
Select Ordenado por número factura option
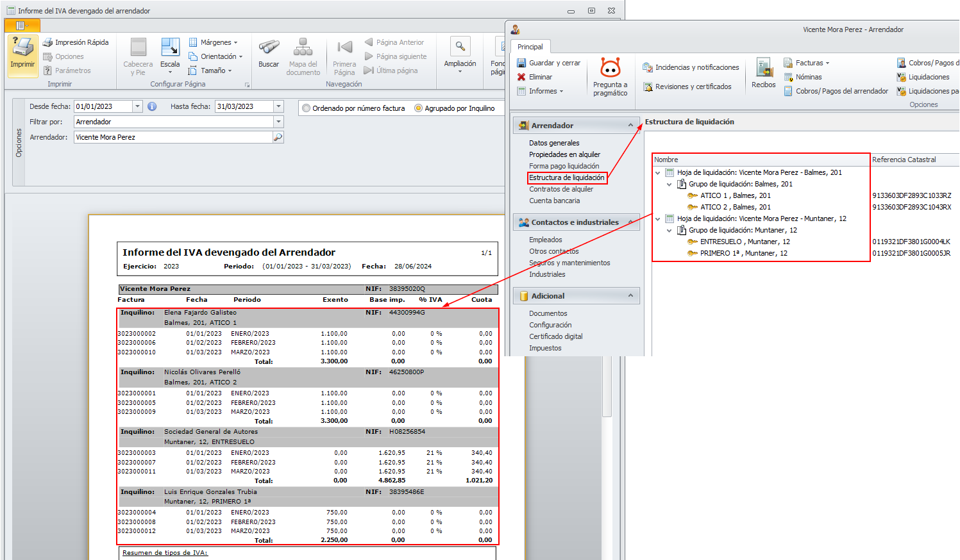pos(307,108)
